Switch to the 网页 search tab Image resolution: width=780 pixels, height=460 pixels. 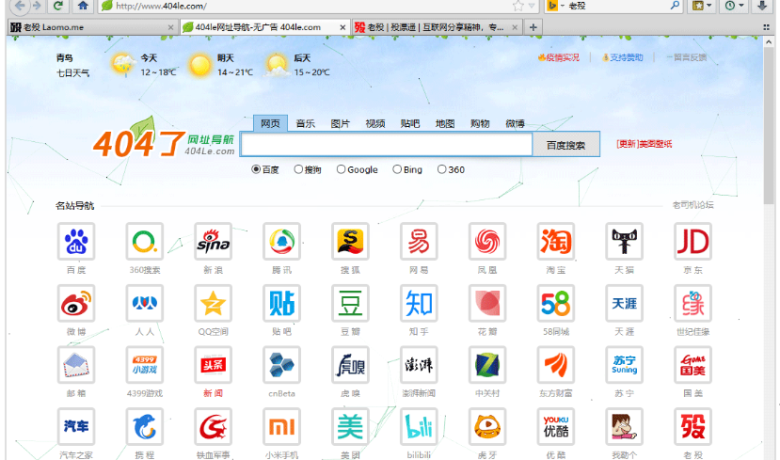point(270,123)
